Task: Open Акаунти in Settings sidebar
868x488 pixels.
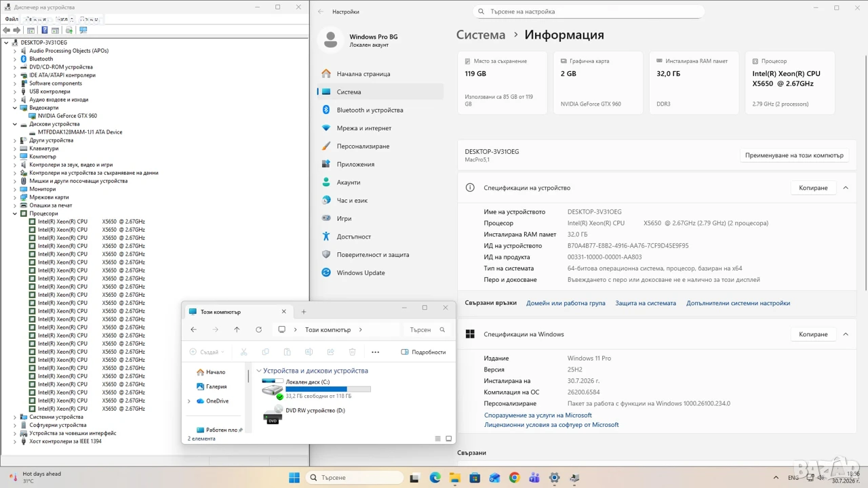Action: pyautogui.click(x=380, y=182)
